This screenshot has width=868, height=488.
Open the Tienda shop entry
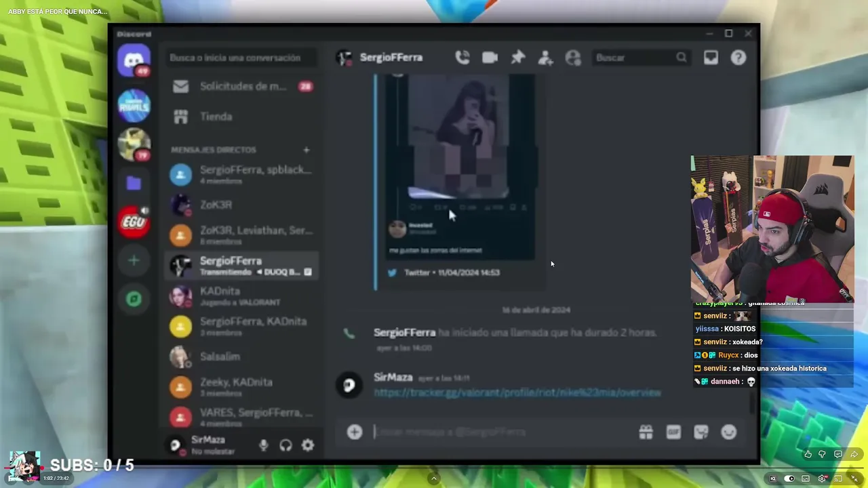point(241,117)
